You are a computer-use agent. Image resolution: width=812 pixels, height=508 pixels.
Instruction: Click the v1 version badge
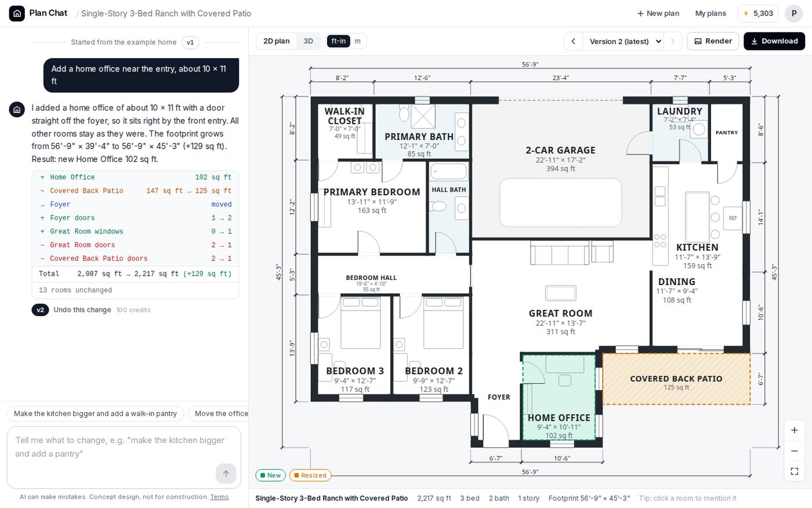coord(190,42)
